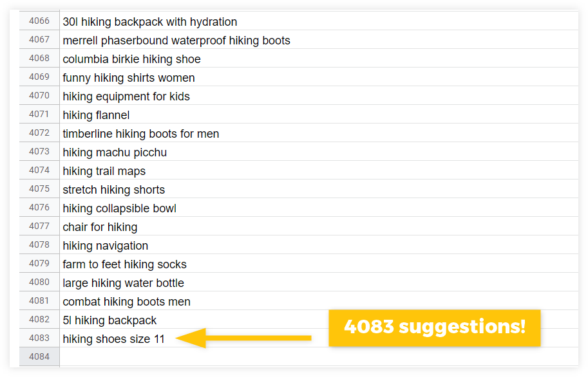Viewport: 588px width, 377px height.
Task: Select the 'hiking machu picchu' cell
Action: point(319,152)
